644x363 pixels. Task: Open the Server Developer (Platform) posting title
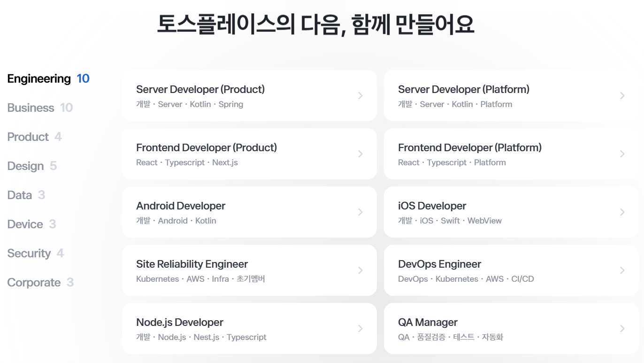(x=464, y=89)
